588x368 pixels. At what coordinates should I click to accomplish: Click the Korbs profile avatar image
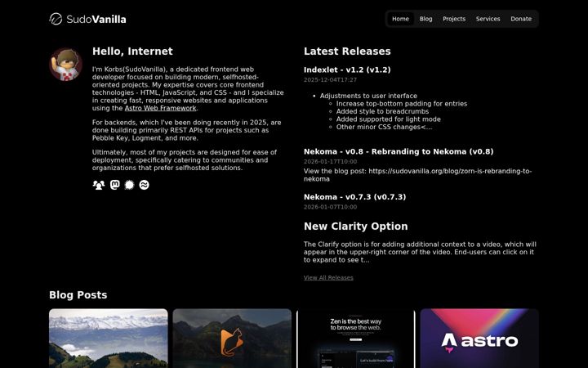65,65
